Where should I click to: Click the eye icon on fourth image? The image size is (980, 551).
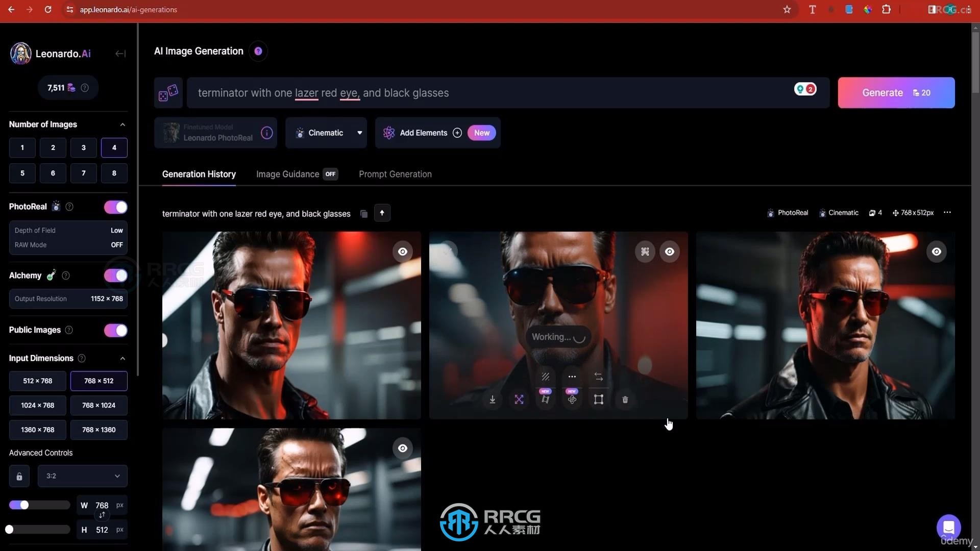pyautogui.click(x=403, y=448)
